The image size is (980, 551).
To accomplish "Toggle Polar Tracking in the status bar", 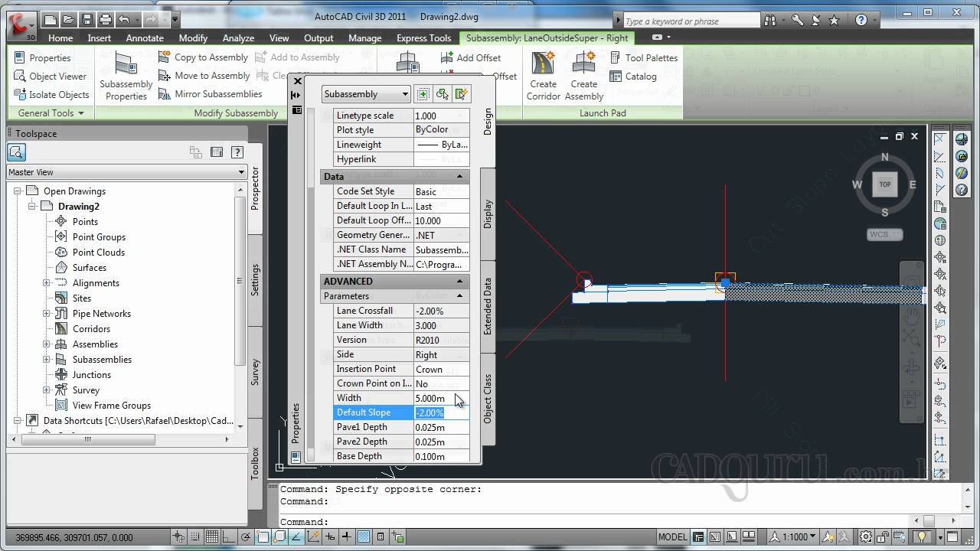I will coord(246,537).
